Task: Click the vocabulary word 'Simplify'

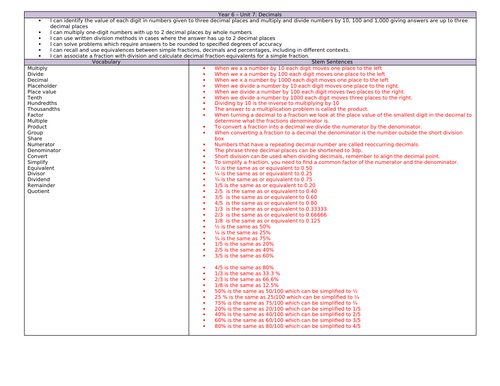Action: (x=38, y=162)
